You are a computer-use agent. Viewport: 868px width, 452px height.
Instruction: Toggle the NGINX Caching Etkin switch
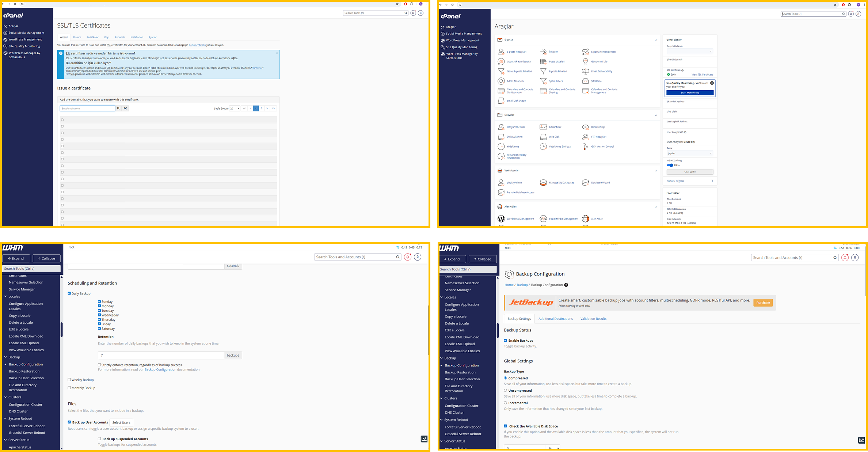coord(670,165)
